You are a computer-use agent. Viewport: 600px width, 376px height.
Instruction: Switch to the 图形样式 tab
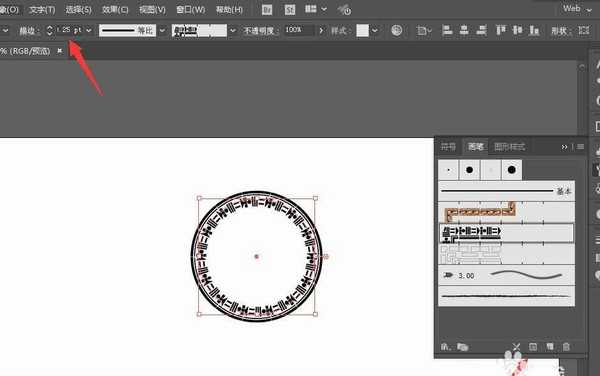click(x=510, y=146)
